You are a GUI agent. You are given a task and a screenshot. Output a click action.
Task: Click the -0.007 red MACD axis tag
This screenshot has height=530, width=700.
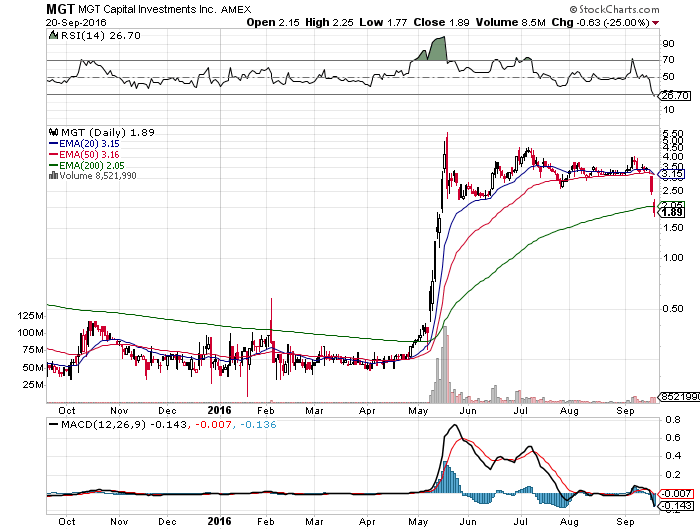click(676, 494)
